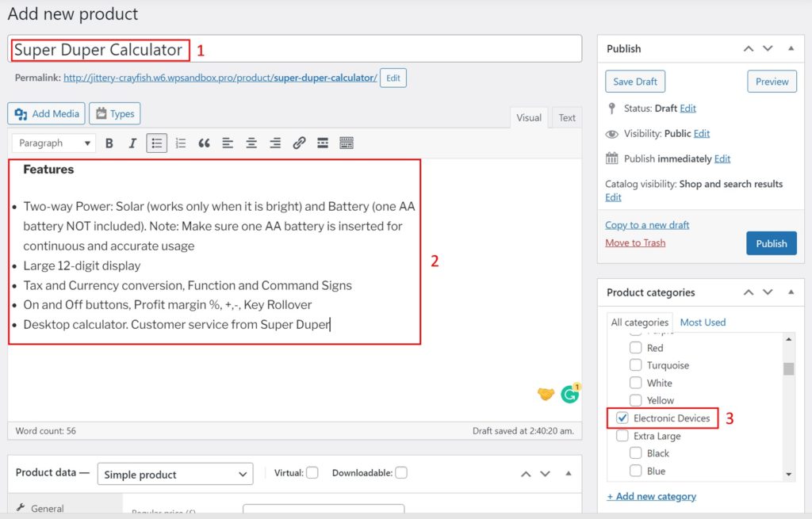Toggle bulleted list button

(156, 143)
